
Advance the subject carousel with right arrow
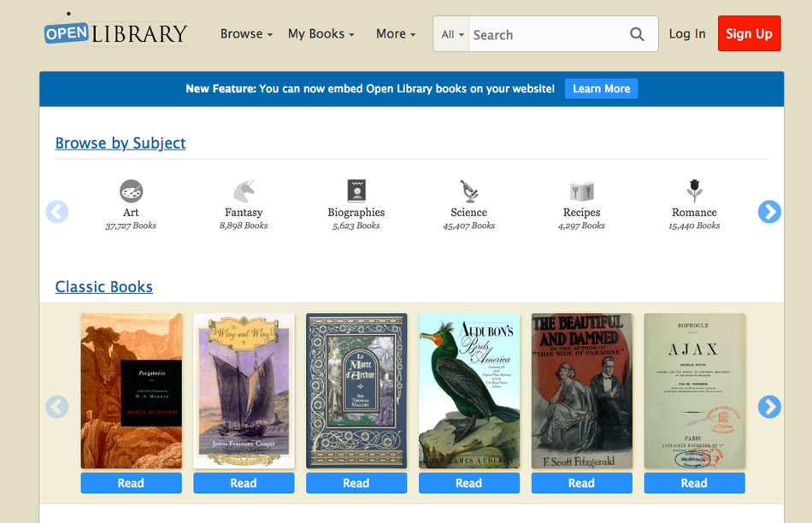tap(769, 212)
